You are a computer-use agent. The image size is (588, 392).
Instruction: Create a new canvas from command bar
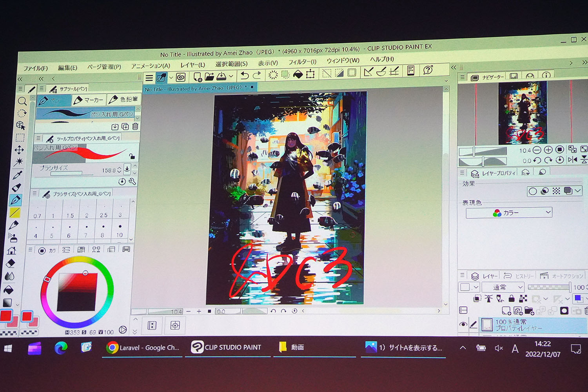(198, 76)
